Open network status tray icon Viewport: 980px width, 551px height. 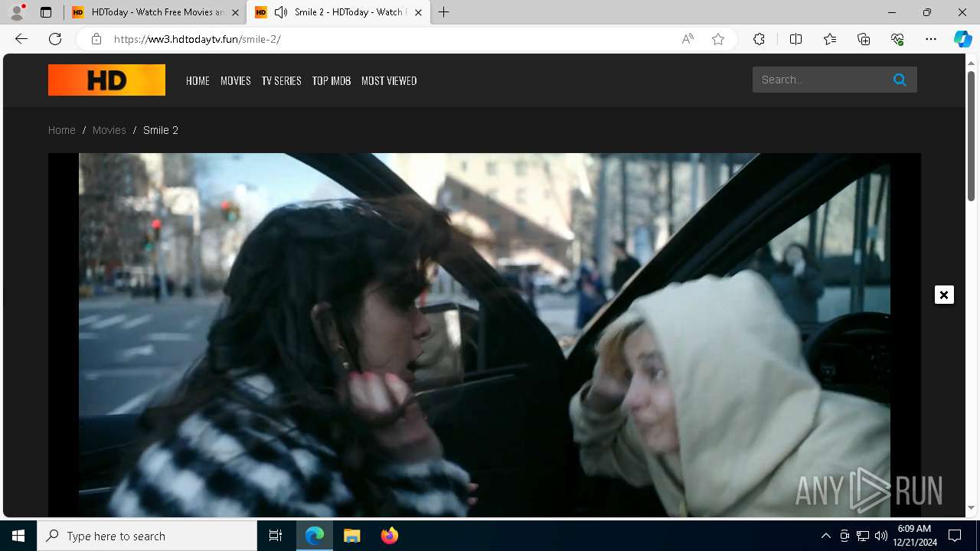862,536
